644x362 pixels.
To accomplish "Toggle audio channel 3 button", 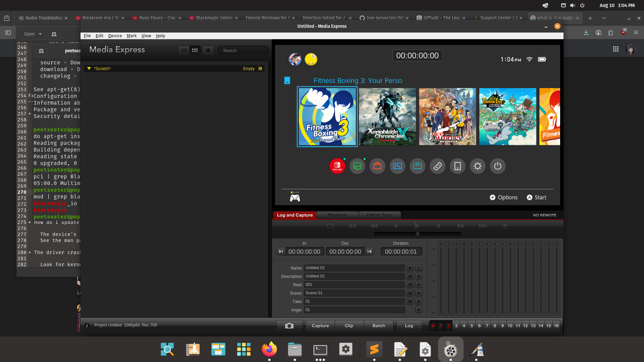I will [x=456, y=325].
